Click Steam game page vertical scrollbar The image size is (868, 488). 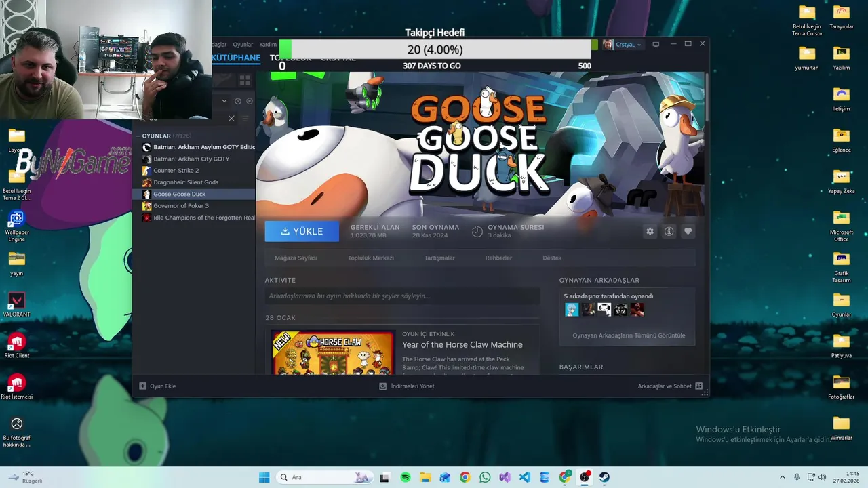707,98
